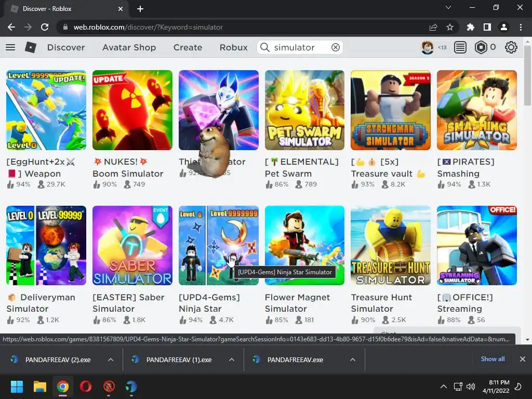Open downloaded PANDAFREEAV.exe file
532x399 pixels.
click(295, 360)
